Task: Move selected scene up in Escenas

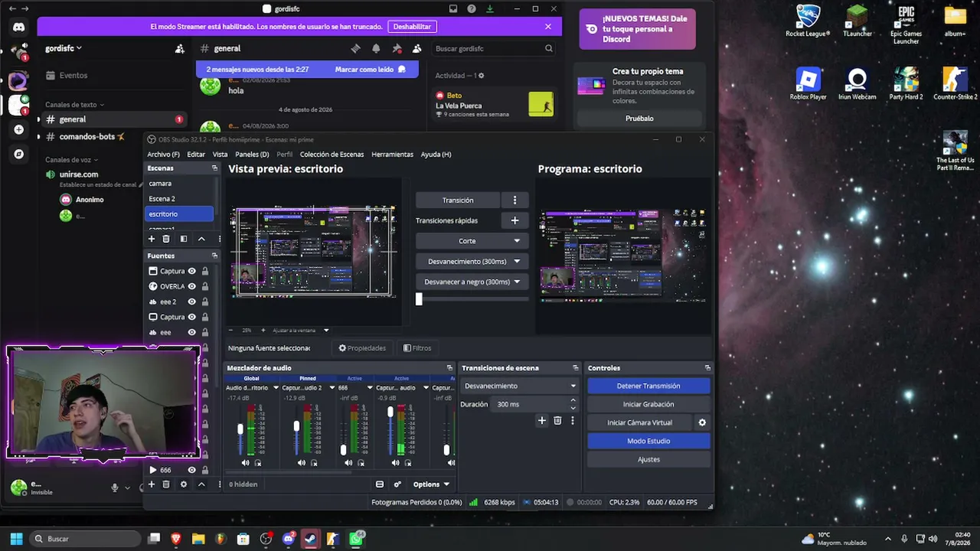Action: pyautogui.click(x=201, y=239)
